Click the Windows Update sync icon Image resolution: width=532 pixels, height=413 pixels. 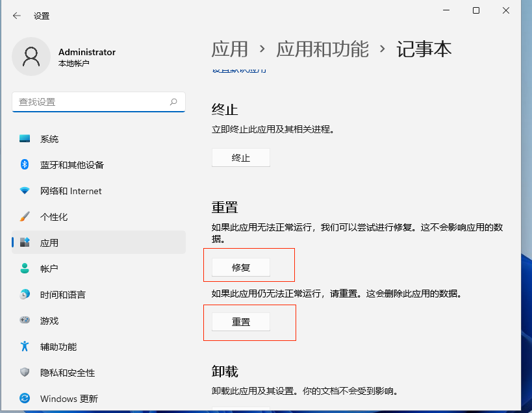(x=25, y=398)
